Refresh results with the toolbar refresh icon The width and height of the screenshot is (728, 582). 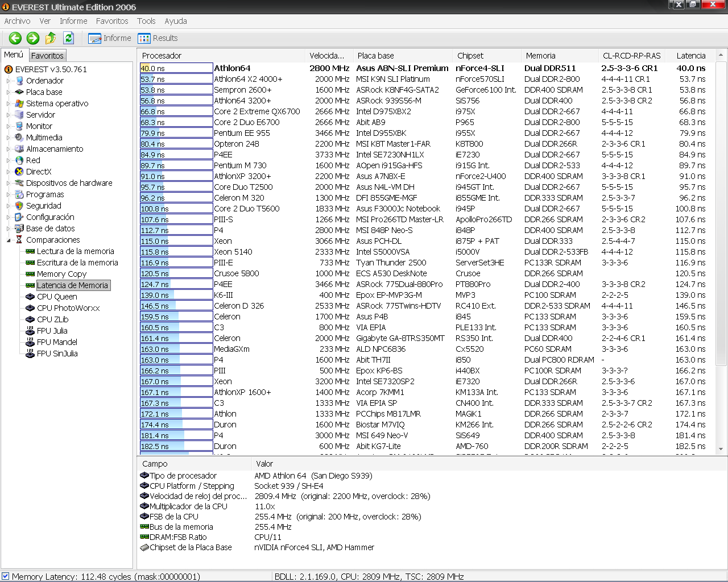(x=69, y=38)
